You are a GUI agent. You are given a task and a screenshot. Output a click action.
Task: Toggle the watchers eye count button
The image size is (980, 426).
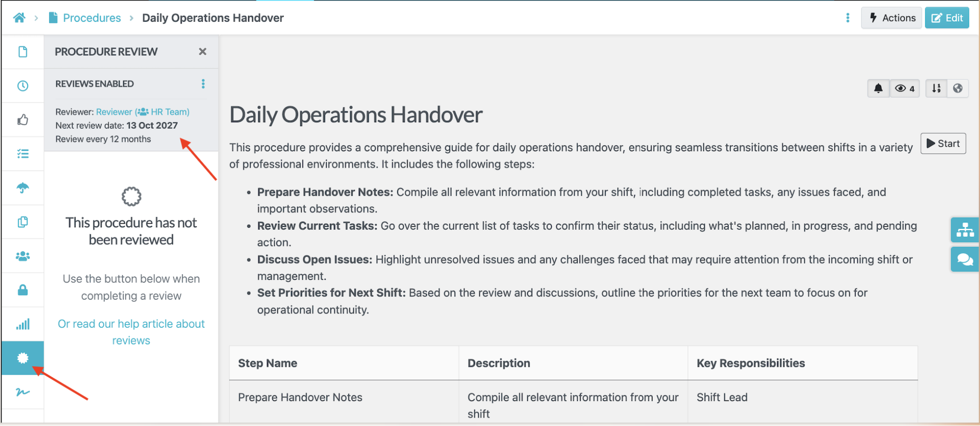[x=905, y=88]
